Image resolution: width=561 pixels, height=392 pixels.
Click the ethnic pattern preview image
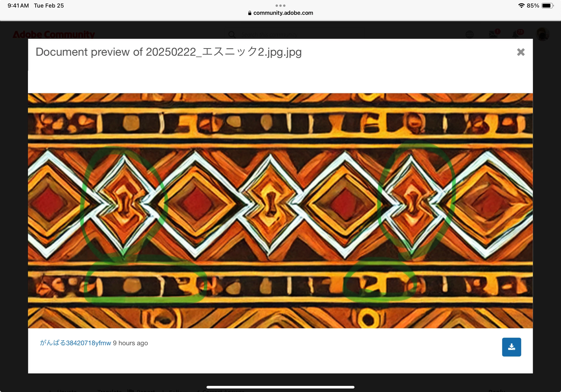(x=280, y=211)
